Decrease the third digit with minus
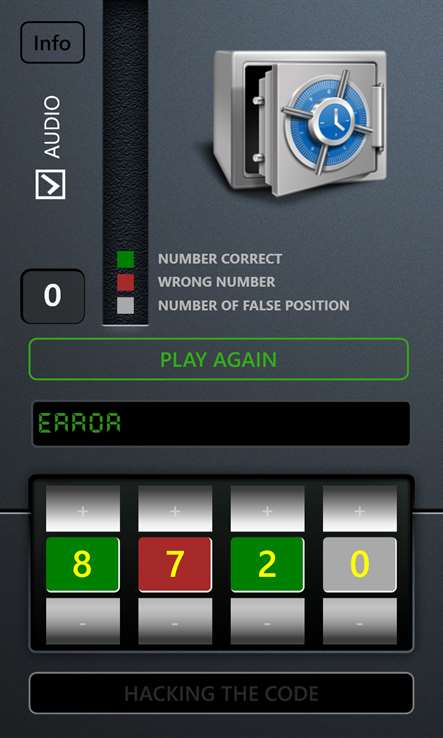This screenshot has height=738, width=443. pyautogui.click(x=267, y=621)
